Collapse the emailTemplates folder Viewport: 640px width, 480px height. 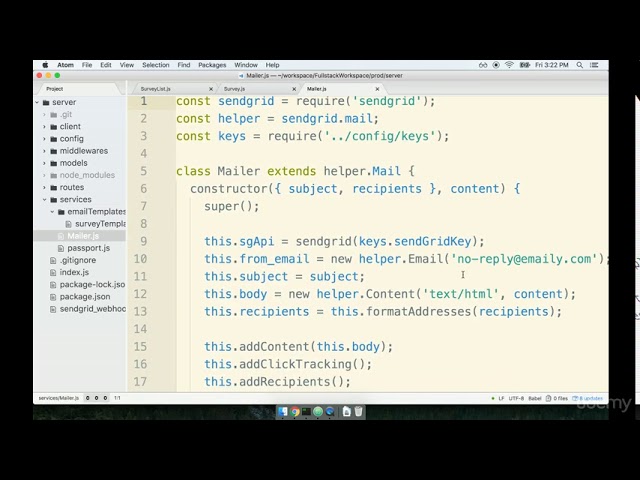tap(52, 212)
